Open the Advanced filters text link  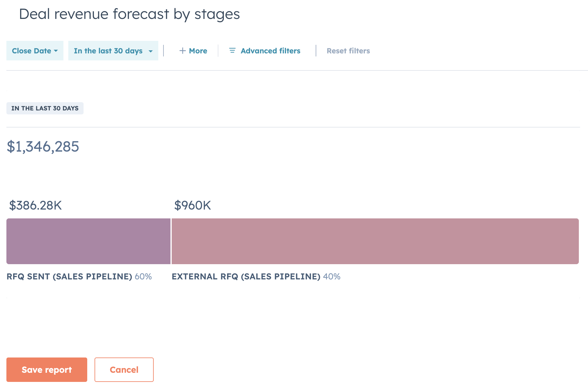pyautogui.click(x=271, y=51)
